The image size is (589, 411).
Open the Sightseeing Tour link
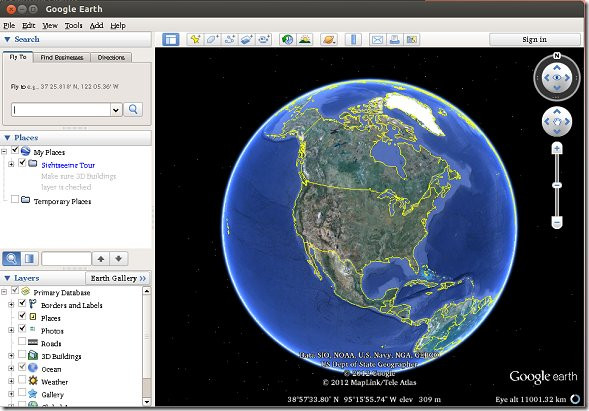click(x=68, y=165)
